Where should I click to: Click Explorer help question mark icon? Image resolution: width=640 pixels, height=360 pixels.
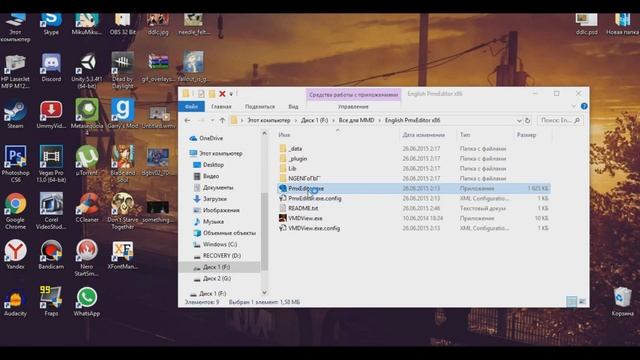[584, 106]
